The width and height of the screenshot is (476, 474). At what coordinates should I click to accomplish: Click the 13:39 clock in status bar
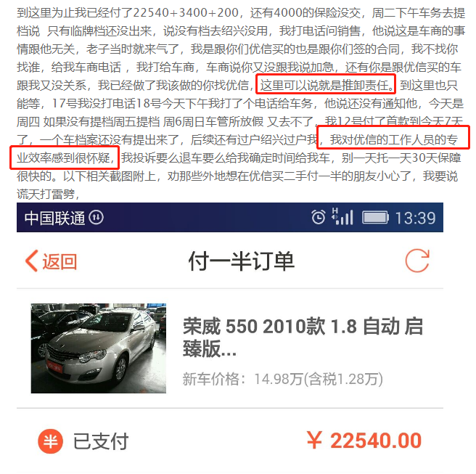click(x=415, y=218)
